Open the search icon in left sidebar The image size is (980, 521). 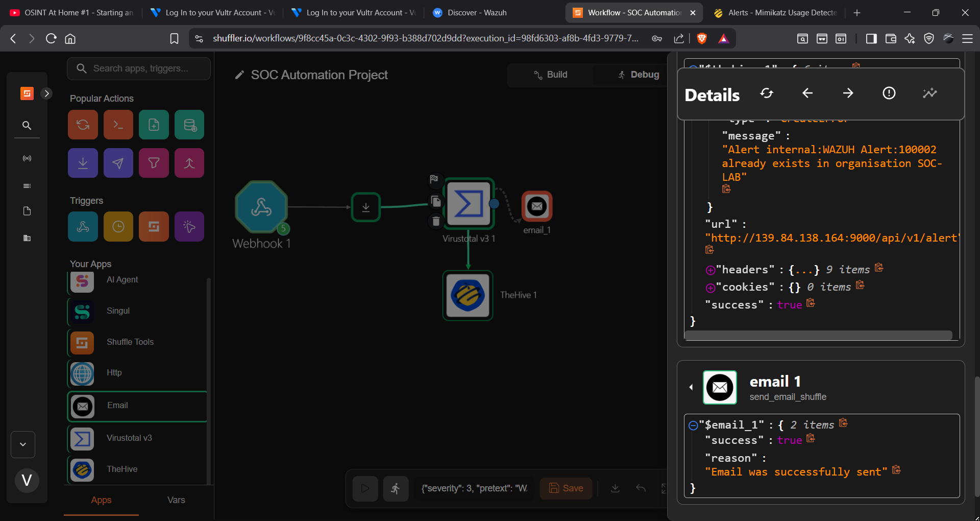[27, 125]
